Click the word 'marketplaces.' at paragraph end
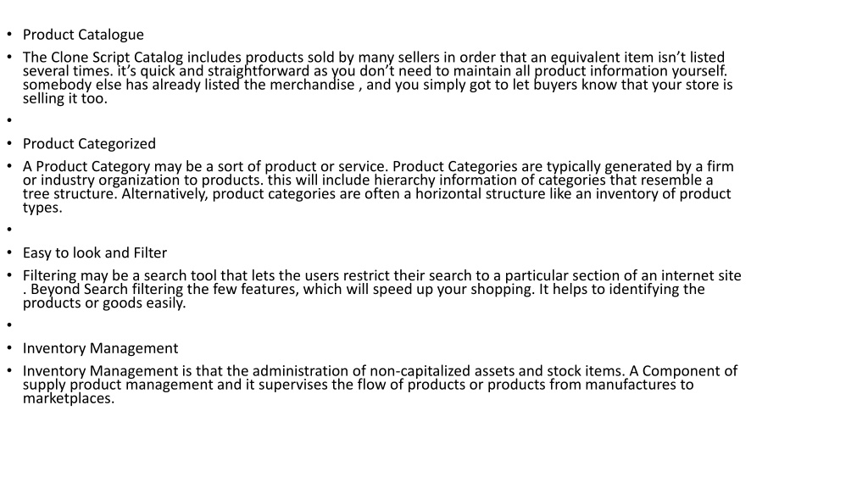This screenshot has height=488, width=868. tap(69, 398)
